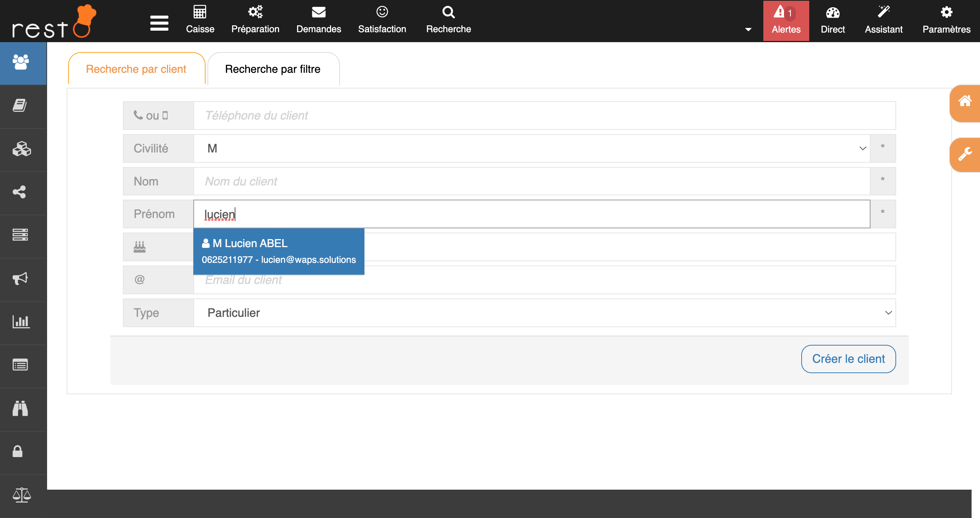Screen dimensions: 980x518
Task: Click the orange home side button
Action: (x=965, y=102)
